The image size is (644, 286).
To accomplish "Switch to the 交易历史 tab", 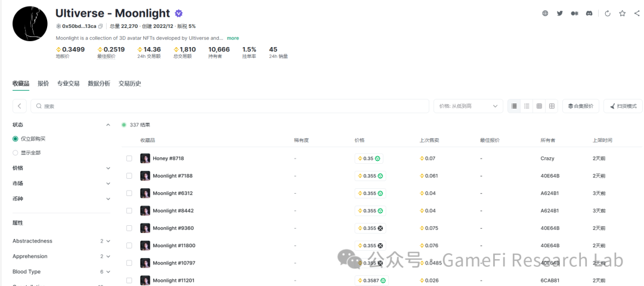I will click(x=130, y=83).
